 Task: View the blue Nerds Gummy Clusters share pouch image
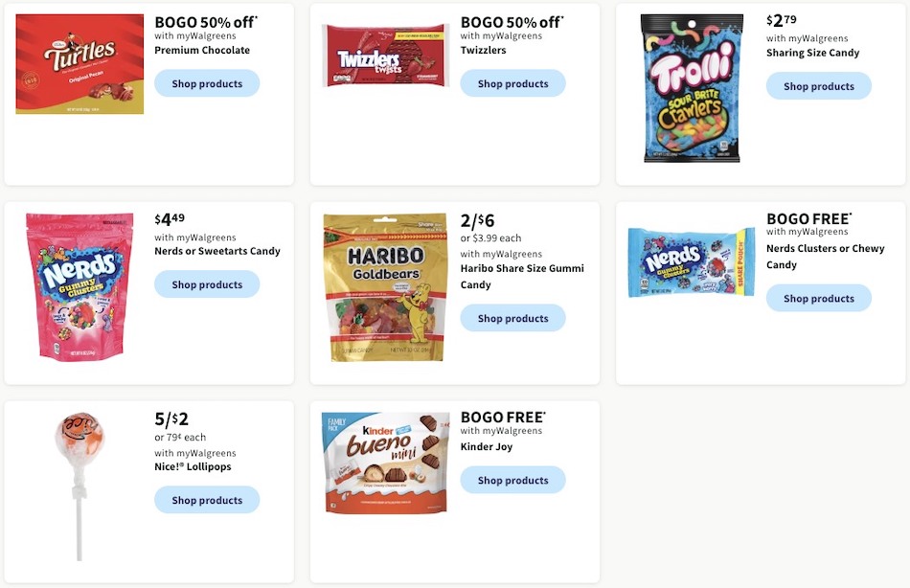692,260
